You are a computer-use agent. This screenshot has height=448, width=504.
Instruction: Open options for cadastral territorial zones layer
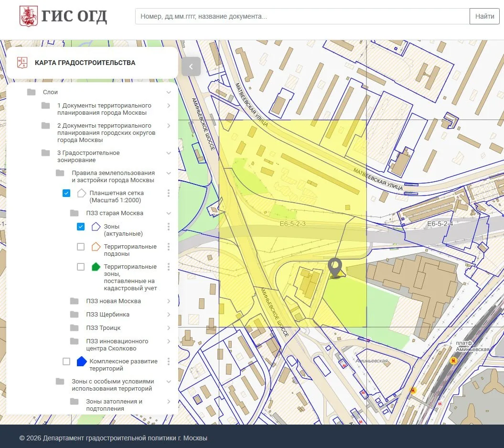coord(169,267)
